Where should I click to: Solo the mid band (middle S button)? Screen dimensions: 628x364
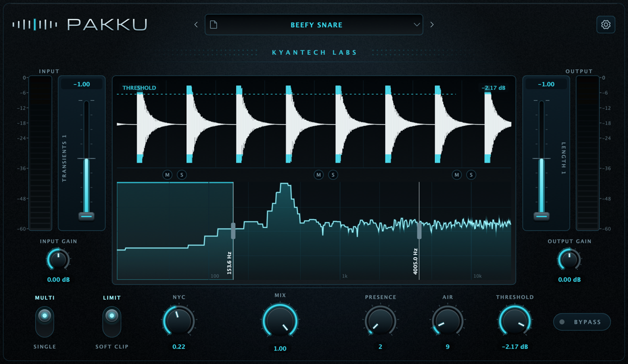pos(333,175)
